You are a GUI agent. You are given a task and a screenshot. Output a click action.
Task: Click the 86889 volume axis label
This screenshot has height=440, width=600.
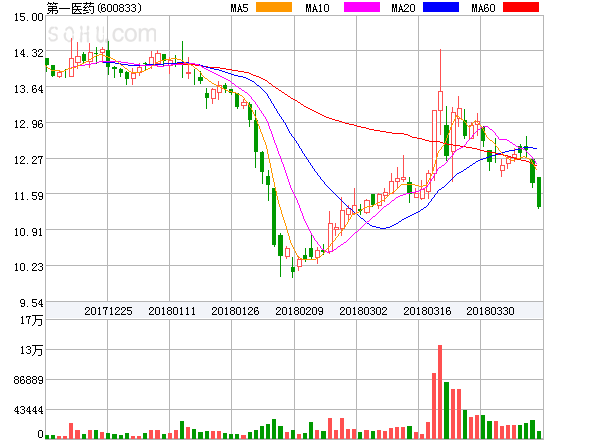pyautogui.click(x=29, y=380)
